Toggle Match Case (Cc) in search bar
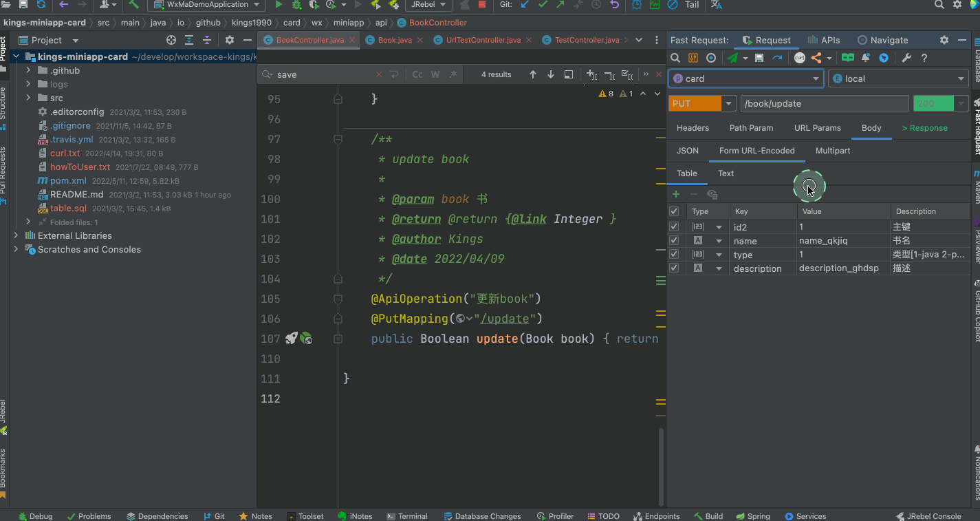The height and width of the screenshot is (521, 980). pyautogui.click(x=417, y=74)
